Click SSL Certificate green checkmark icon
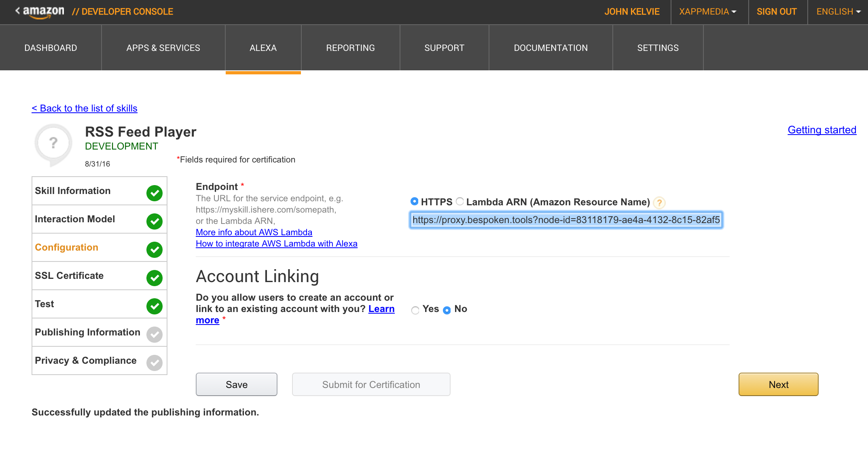The image size is (868, 468). tap(154, 278)
